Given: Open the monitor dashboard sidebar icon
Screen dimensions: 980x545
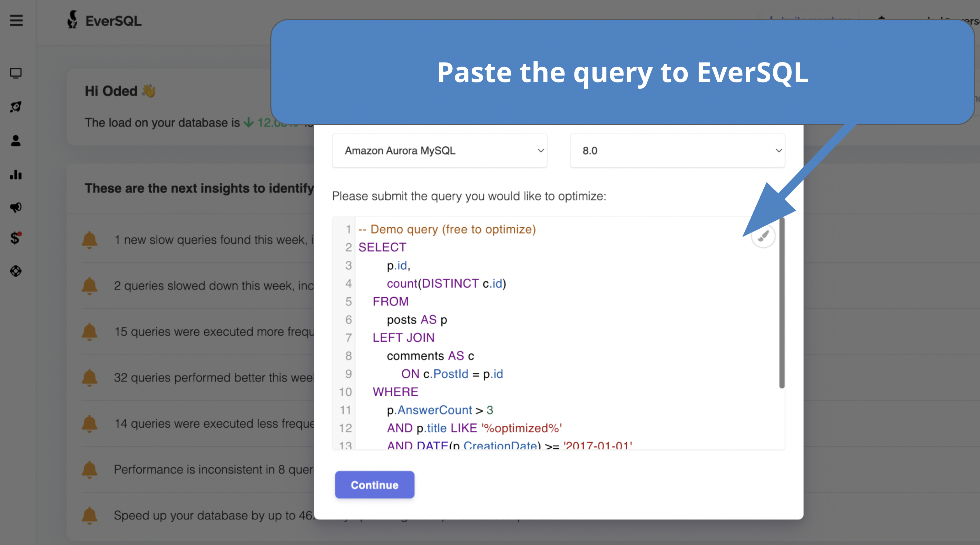Looking at the screenshot, I should (x=16, y=73).
